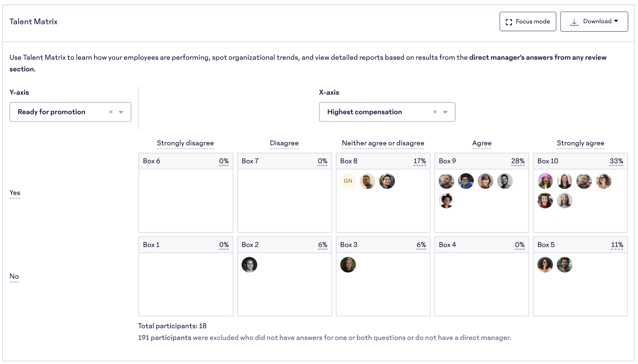This screenshot has width=638, height=364.
Task: Click the 28% percentage in Box 9
Action: click(x=518, y=161)
